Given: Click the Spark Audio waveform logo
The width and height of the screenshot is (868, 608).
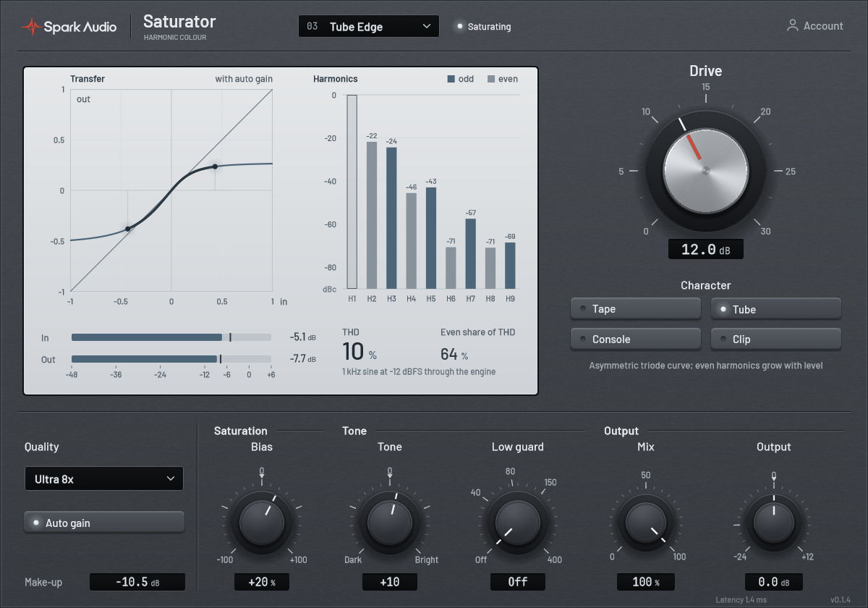Looking at the screenshot, I should tap(30, 27).
